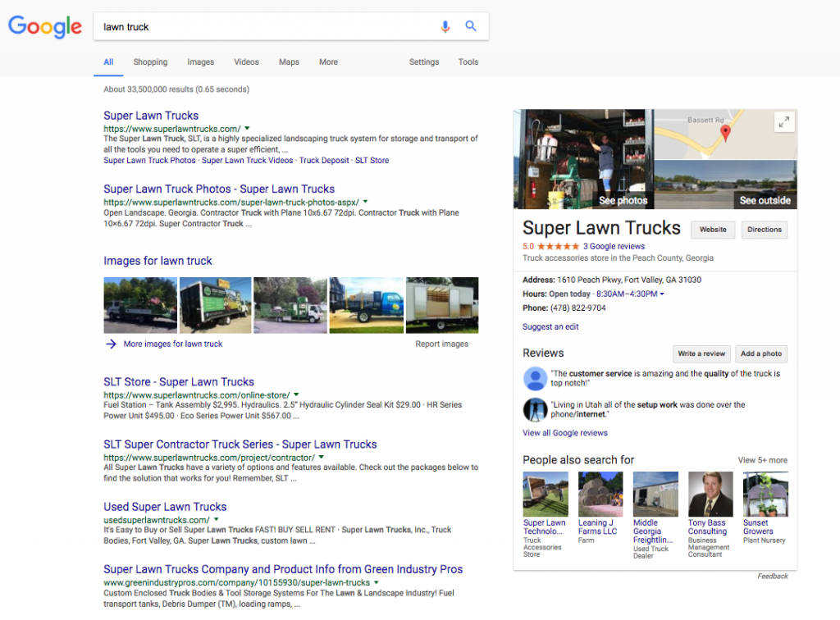Click the Google logo

[x=45, y=26]
